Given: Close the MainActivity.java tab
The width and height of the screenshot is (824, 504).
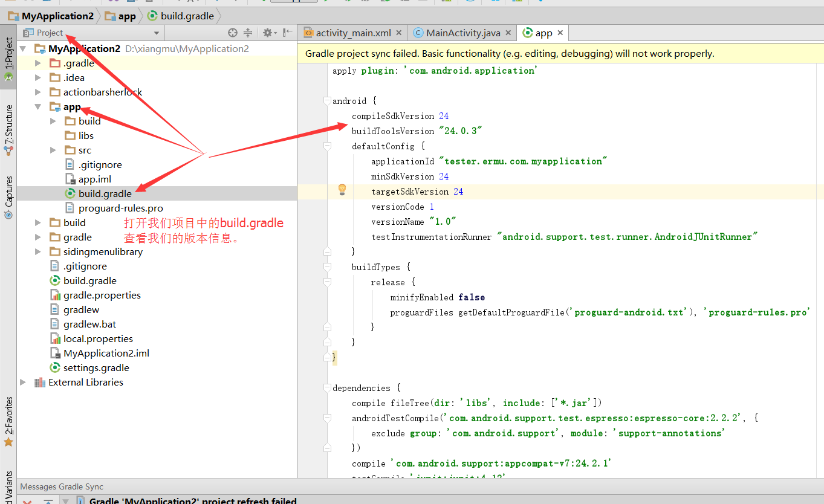Looking at the screenshot, I should click(508, 33).
